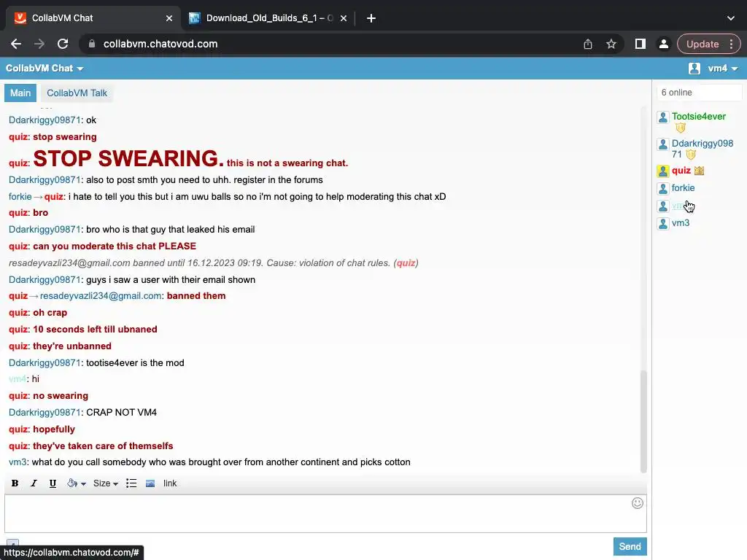Send the chat message
This screenshot has height=560, width=747.
[x=630, y=547]
